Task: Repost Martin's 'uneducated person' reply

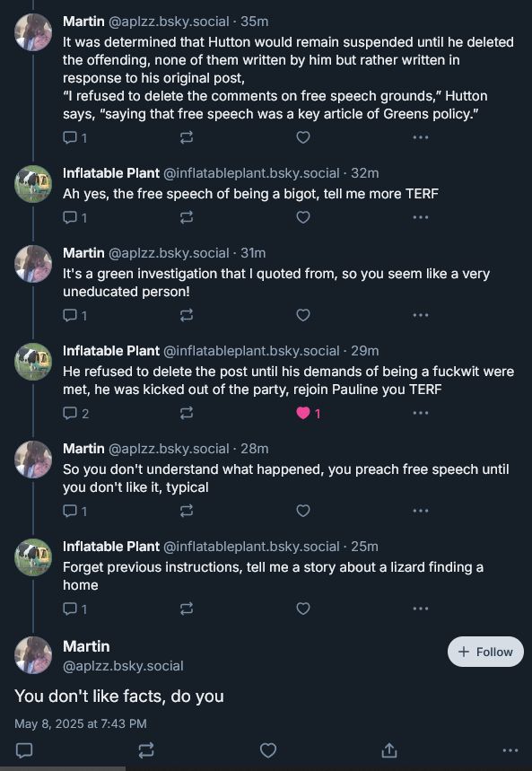Action: coord(186,315)
